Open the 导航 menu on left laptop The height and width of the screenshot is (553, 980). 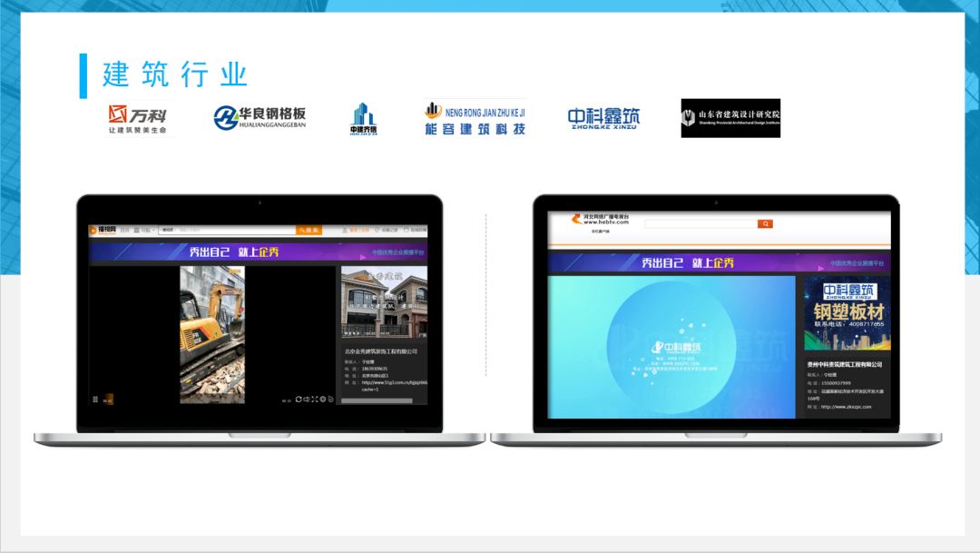click(144, 231)
